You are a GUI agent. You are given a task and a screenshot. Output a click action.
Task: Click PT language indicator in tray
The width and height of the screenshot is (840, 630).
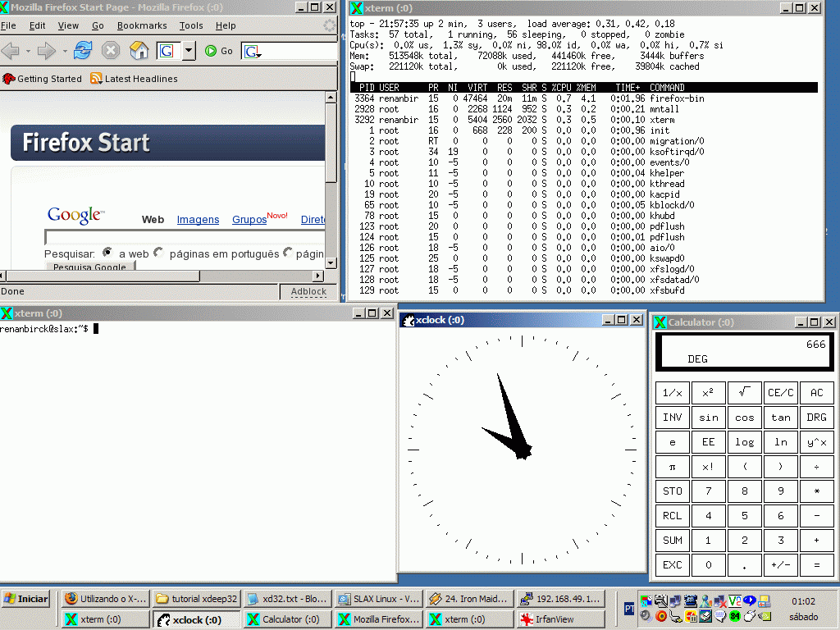[629, 609]
